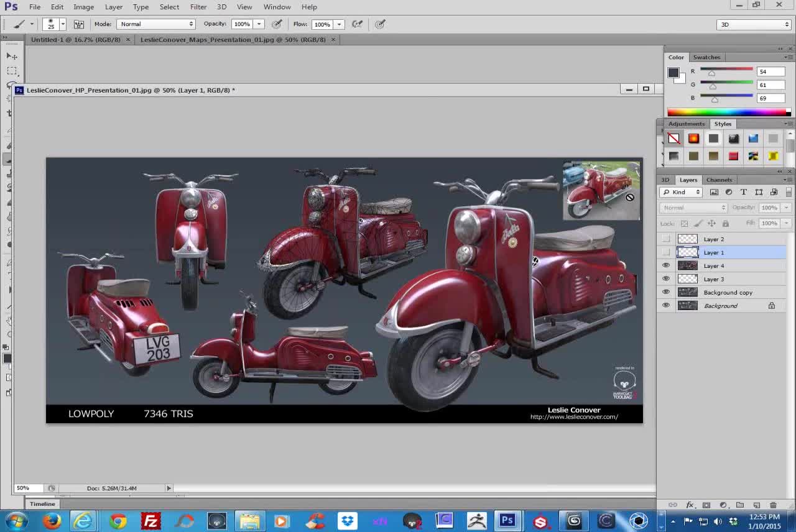Click the foreground color swatch in Color panel
Viewport: 796px width, 532px height.
(673, 73)
